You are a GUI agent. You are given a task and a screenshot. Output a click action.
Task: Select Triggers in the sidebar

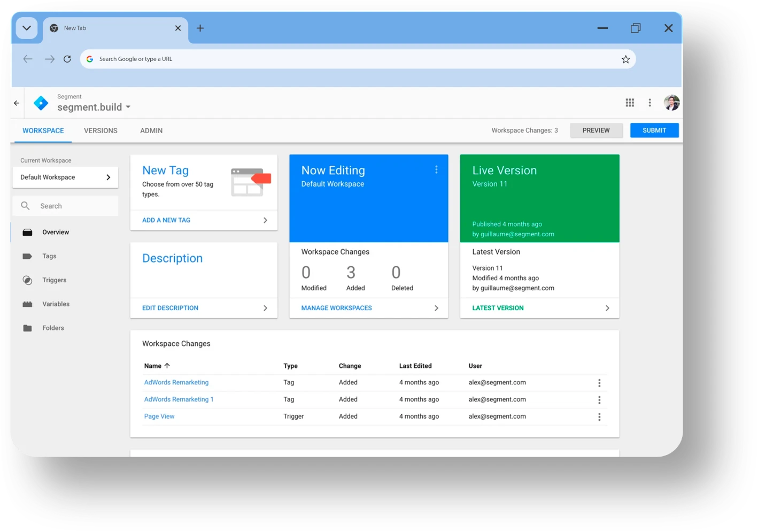(x=54, y=280)
